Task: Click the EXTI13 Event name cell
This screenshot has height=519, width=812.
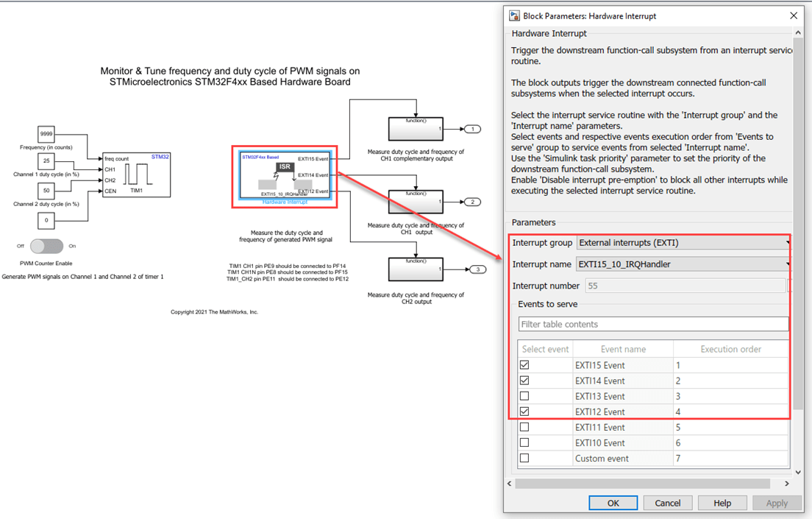Action: (623, 396)
